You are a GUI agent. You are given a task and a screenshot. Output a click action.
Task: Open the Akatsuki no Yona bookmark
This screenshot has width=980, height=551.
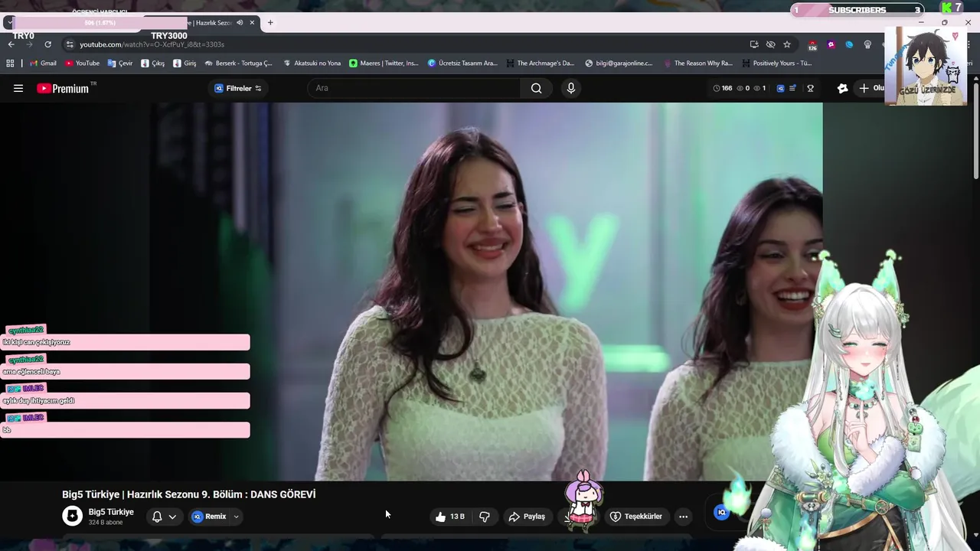[312, 64]
